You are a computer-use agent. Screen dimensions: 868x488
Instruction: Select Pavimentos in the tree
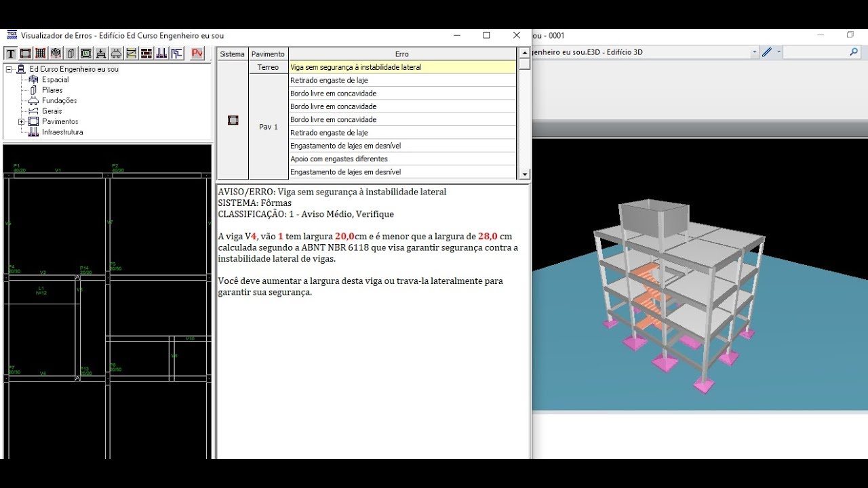click(60, 121)
